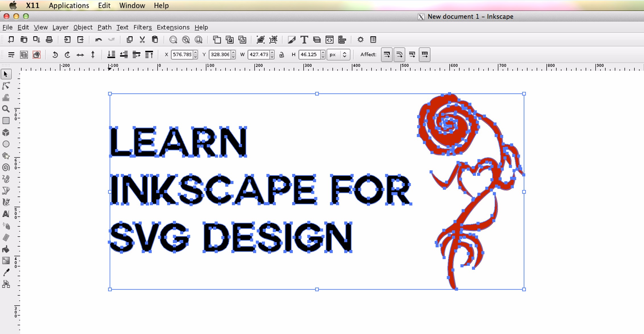Open the Text and Font dialog
Image resolution: width=644 pixels, height=334 pixels.
pos(304,40)
